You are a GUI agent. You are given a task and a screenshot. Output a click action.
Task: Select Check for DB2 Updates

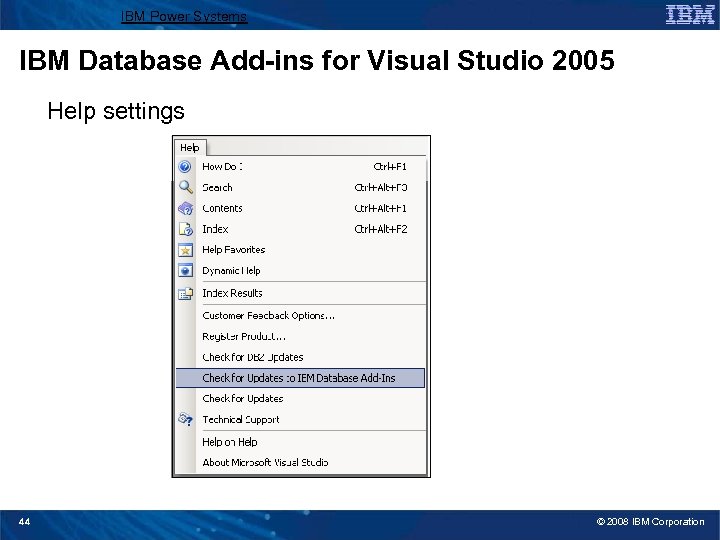301,357
